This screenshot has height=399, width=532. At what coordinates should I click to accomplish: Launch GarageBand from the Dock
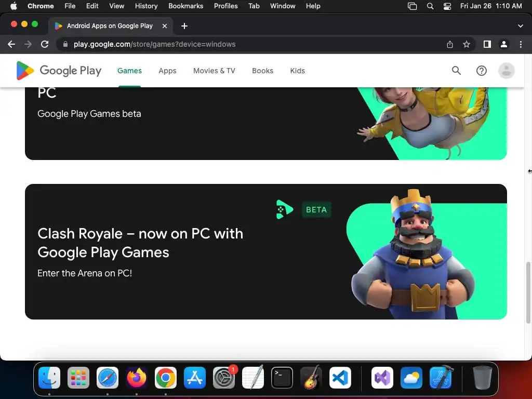(311, 378)
